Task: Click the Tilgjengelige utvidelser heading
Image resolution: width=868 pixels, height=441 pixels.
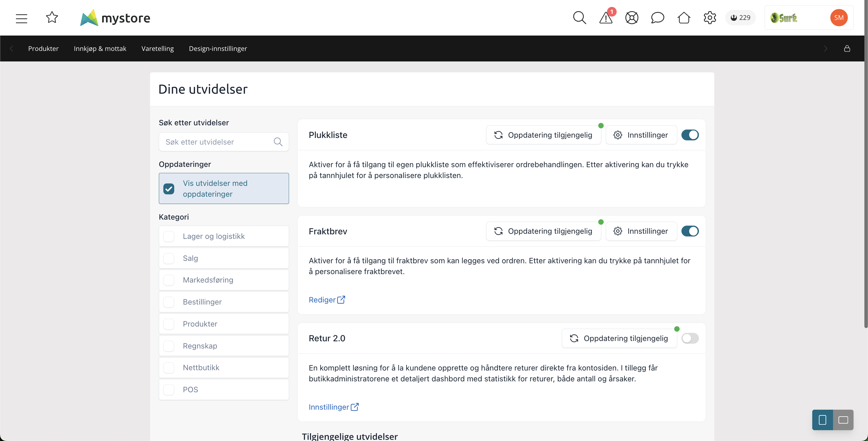Action: [350, 436]
